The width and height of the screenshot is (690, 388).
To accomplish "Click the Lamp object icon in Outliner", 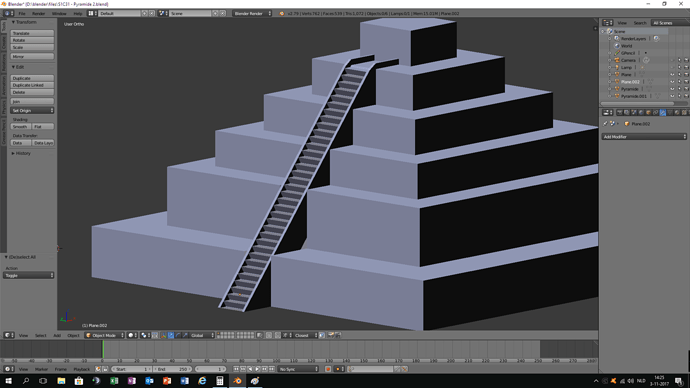I will [617, 67].
